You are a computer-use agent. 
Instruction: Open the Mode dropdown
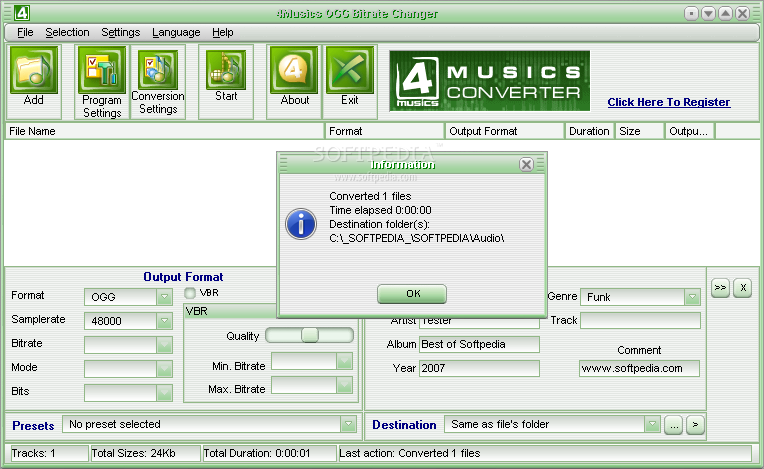pyautogui.click(x=164, y=369)
